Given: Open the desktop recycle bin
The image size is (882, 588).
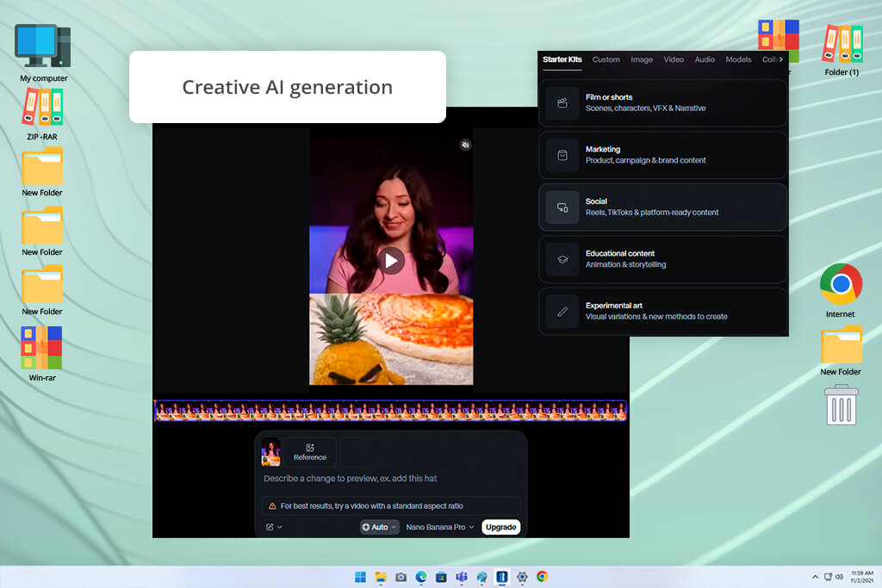Looking at the screenshot, I should 841,405.
